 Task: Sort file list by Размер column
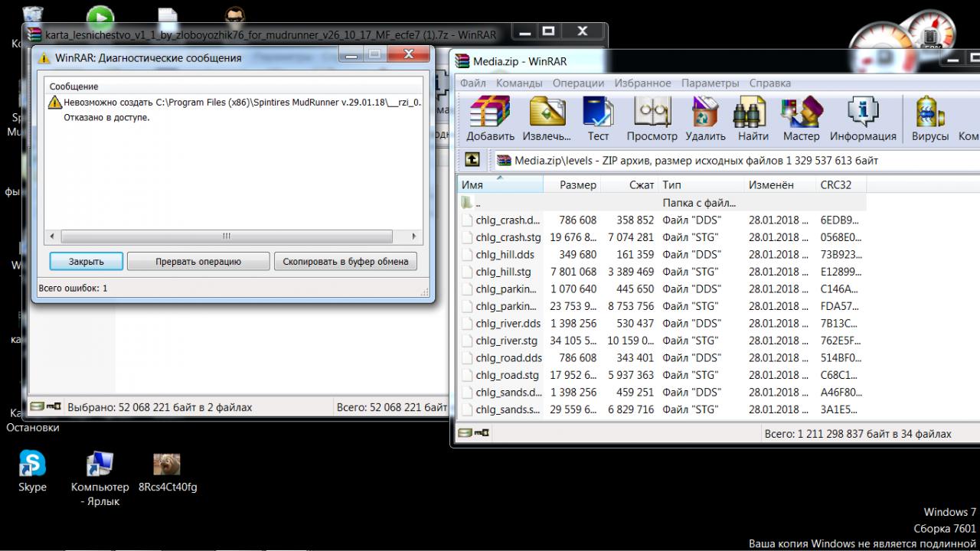572,184
